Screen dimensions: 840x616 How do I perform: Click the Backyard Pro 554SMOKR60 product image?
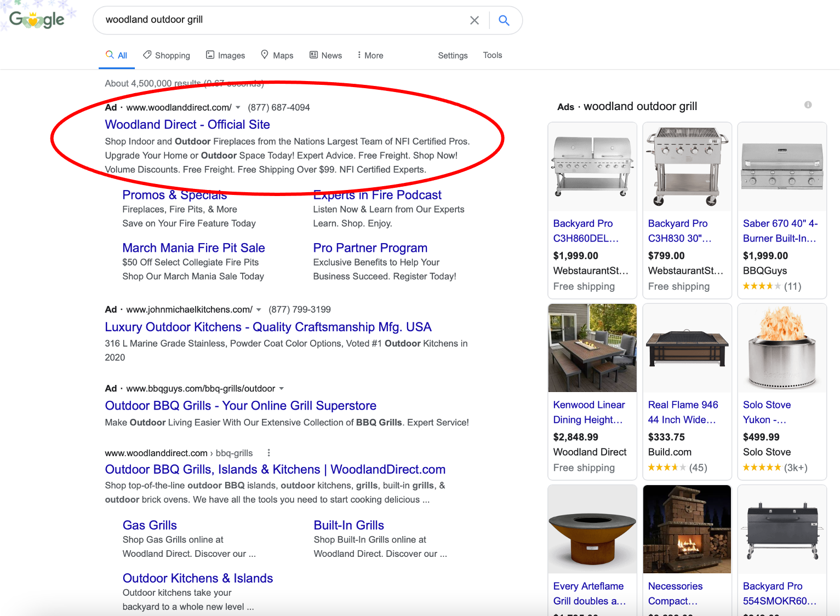click(782, 529)
